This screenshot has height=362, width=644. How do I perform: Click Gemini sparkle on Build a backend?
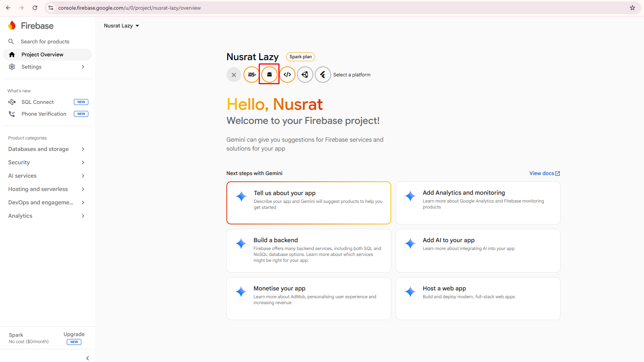pos(241,243)
